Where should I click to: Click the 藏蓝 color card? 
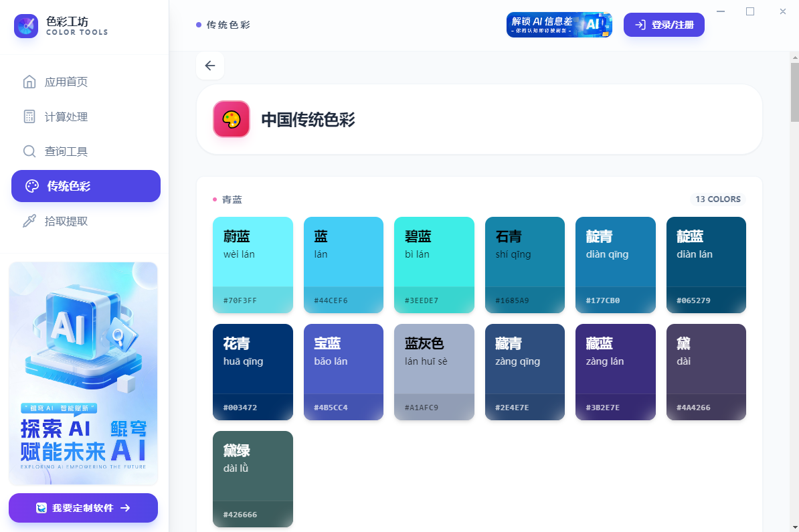[615, 372]
